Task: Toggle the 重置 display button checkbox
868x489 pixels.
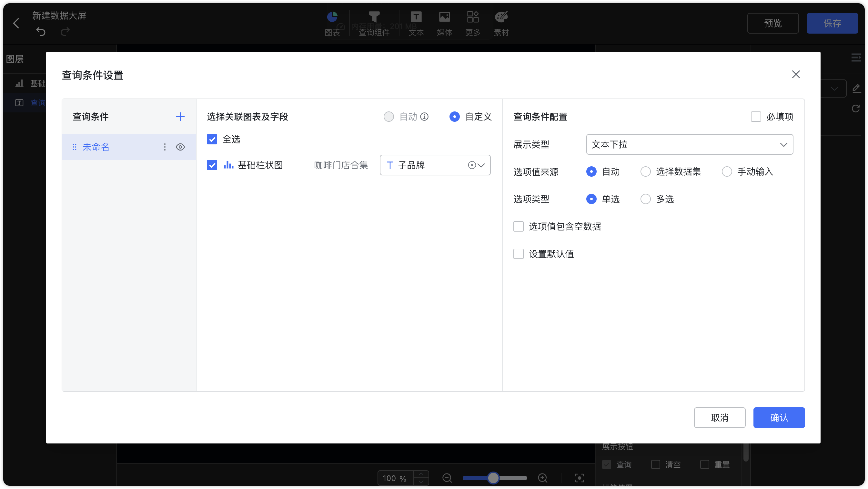Action: point(705,464)
